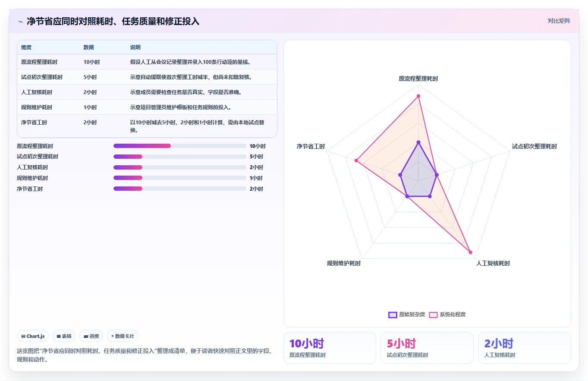Click the 5小时 value beside progress bars

[256, 157]
